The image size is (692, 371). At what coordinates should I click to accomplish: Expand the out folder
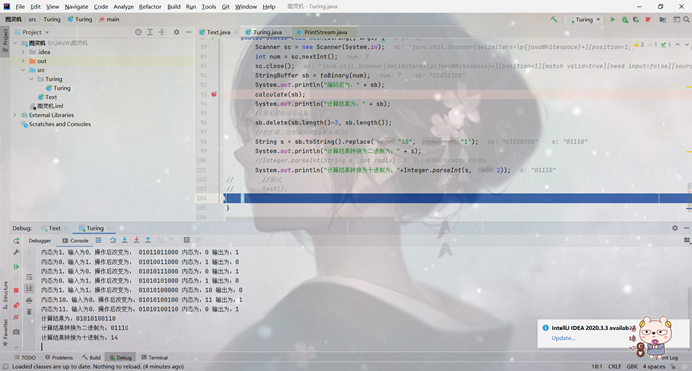click(x=23, y=61)
